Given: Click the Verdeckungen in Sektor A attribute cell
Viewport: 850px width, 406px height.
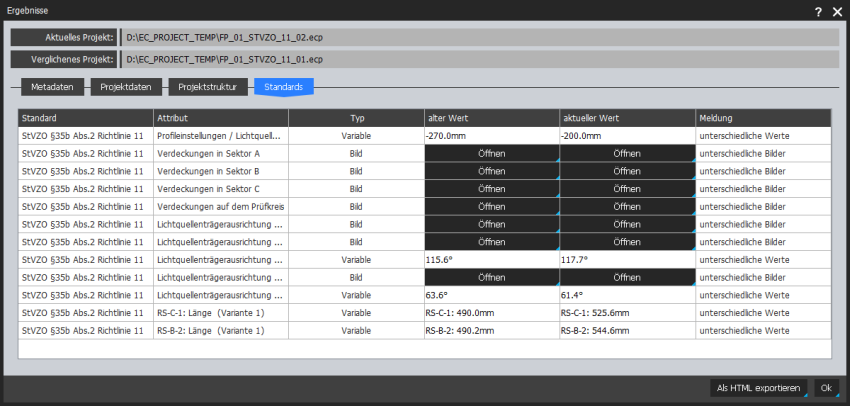Looking at the screenshot, I should tap(221, 153).
